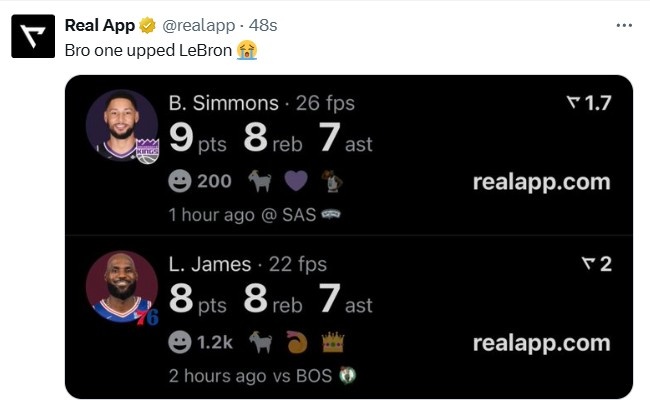This screenshot has width=650, height=408.
Task: Open L. James player photo
Action: [x=121, y=286]
